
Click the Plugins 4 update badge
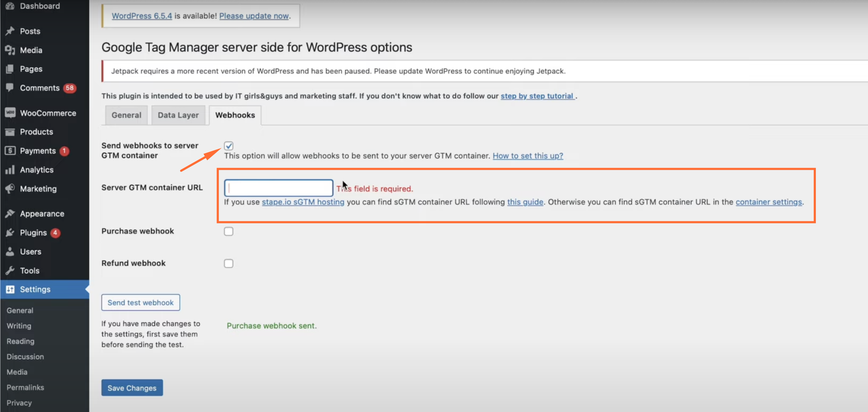coord(55,233)
